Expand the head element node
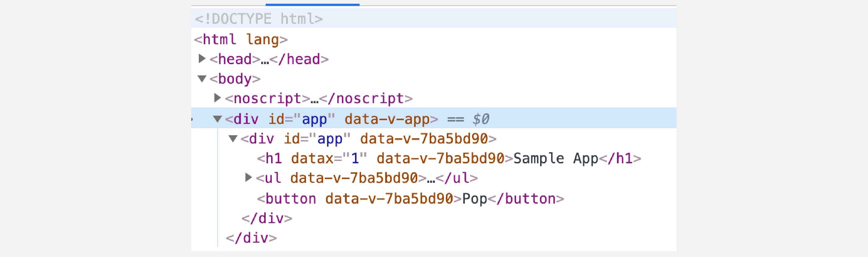Viewport: 868px width, 257px height. tap(203, 59)
